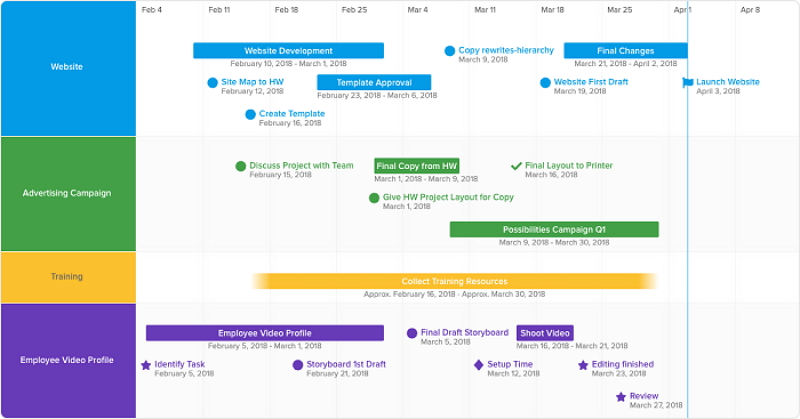Click the Setup Time diamond milestone icon
This screenshot has width=800, height=419.
tap(479, 365)
